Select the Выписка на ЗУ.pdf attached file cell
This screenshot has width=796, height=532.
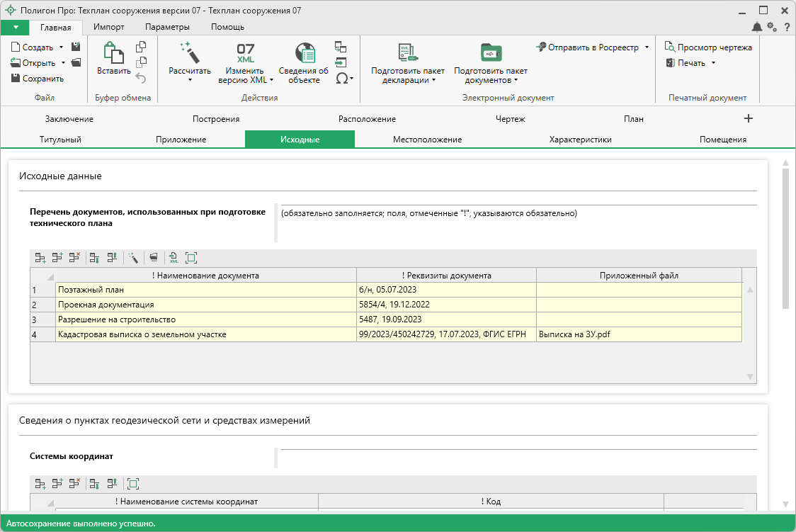pos(637,334)
